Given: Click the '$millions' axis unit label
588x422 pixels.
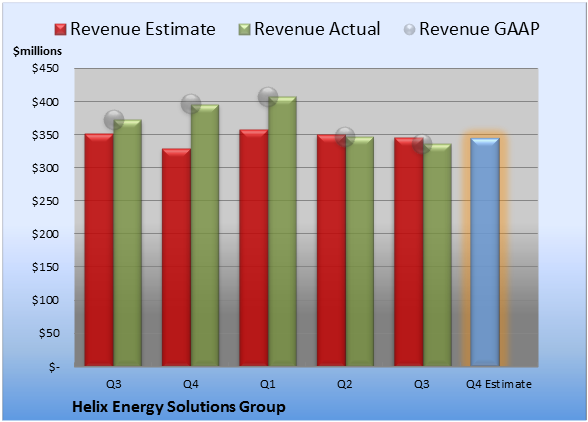Looking at the screenshot, I should pos(38,51).
